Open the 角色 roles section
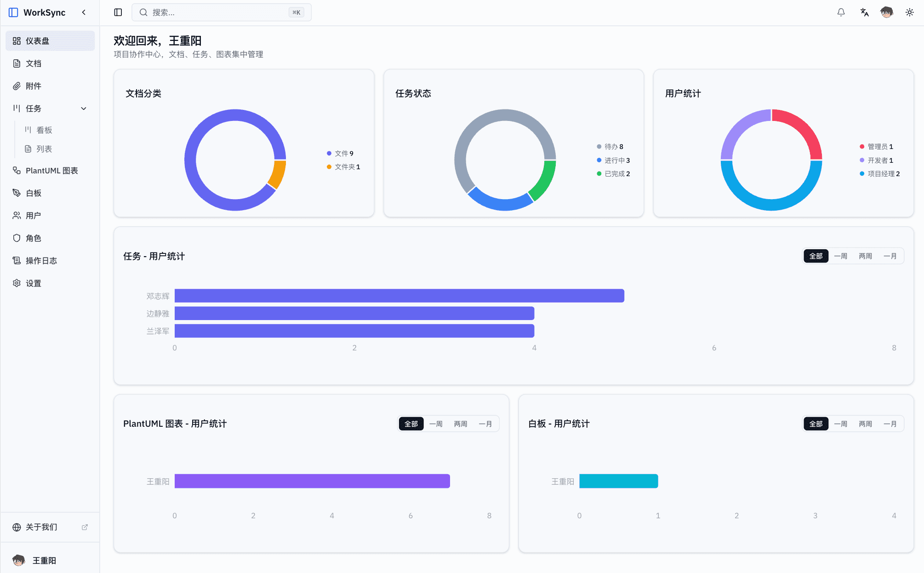The image size is (924, 573). coord(33,238)
